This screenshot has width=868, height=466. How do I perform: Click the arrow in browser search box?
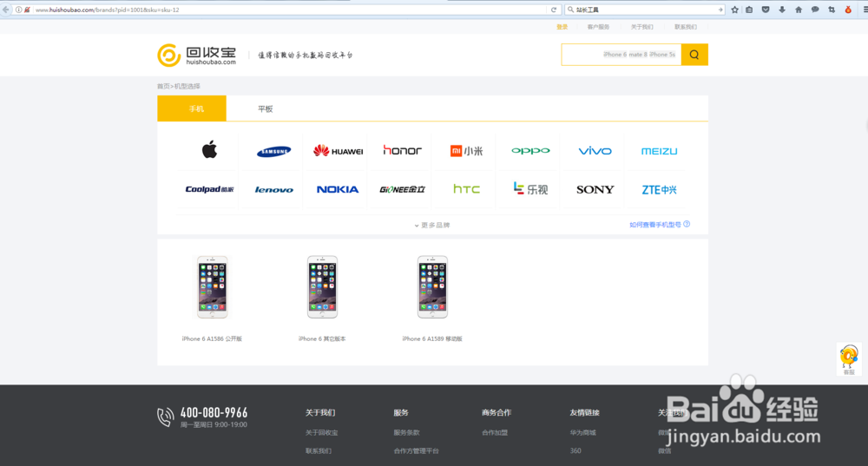pos(720,10)
